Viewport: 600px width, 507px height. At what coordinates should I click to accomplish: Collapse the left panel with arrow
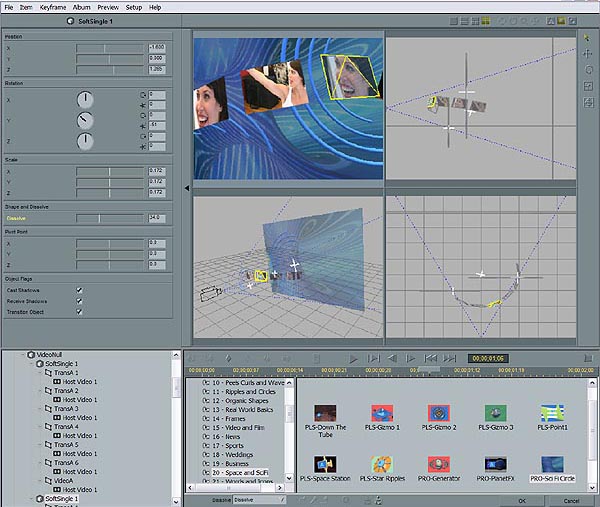click(187, 188)
